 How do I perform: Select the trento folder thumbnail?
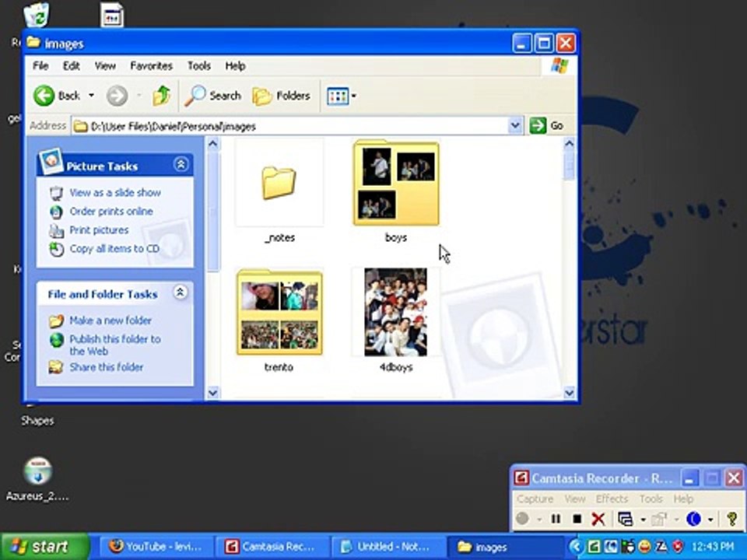pyautogui.click(x=279, y=312)
